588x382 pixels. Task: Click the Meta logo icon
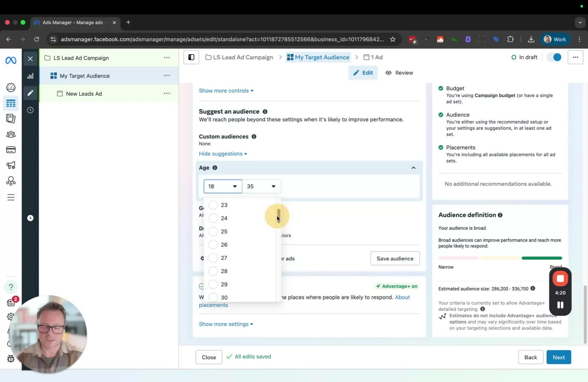pos(11,60)
